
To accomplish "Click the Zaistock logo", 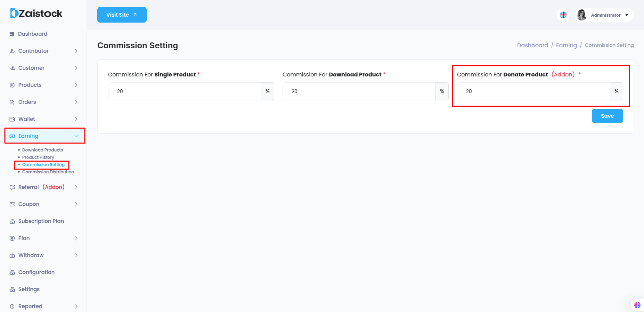I will tap(36, 14).
